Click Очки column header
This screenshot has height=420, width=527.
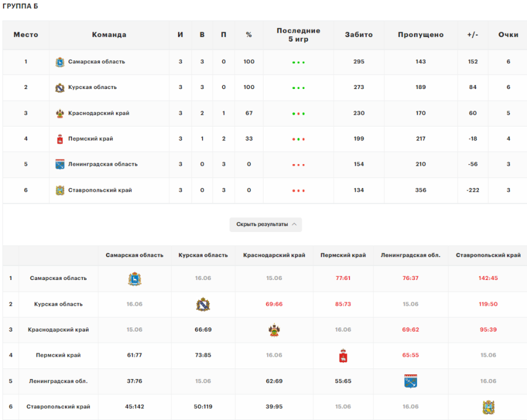[508, 35]
